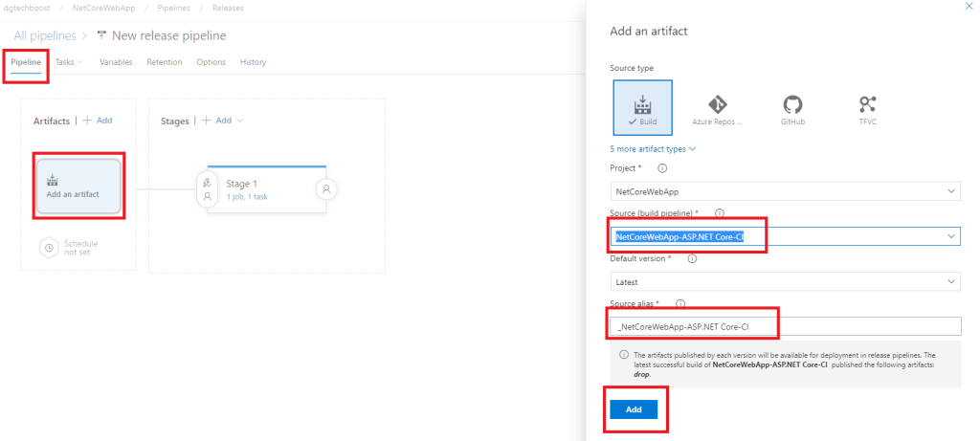Click the Source alias text field
Viewport: 980px width, 441px height.
pos(785,327)
